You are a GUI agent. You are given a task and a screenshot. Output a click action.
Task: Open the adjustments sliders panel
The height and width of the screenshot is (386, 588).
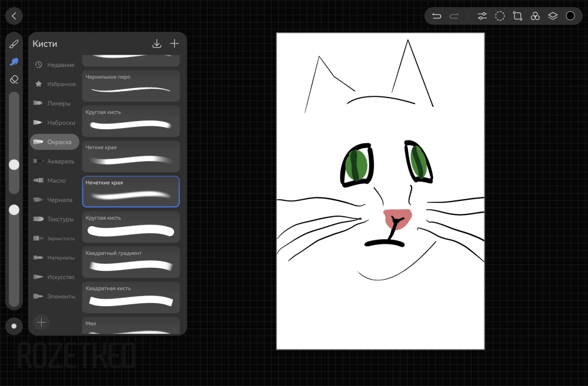click(482, 16)
